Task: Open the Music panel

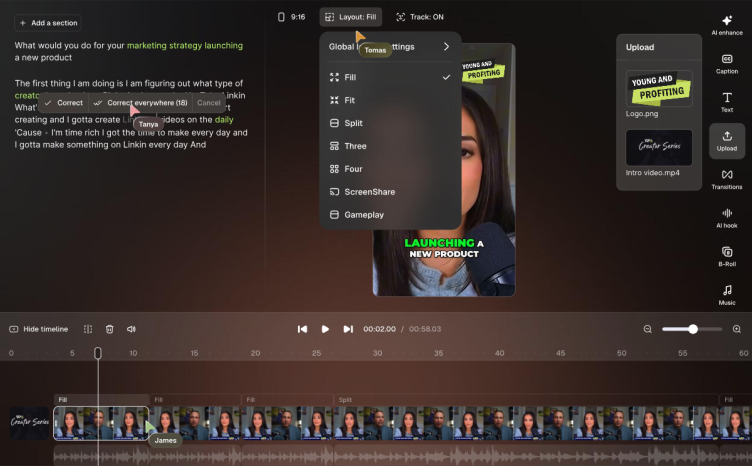Action: [x=727, y=294]
